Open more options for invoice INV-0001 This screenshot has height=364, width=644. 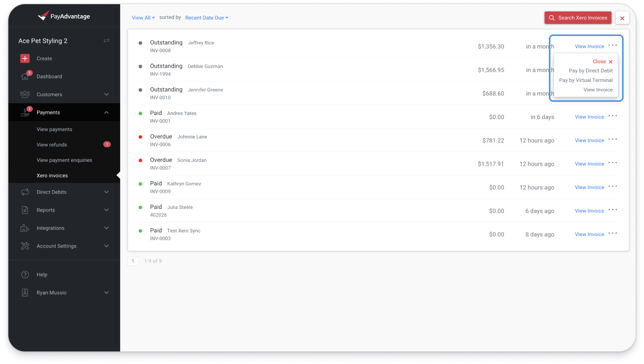(613, 116)
